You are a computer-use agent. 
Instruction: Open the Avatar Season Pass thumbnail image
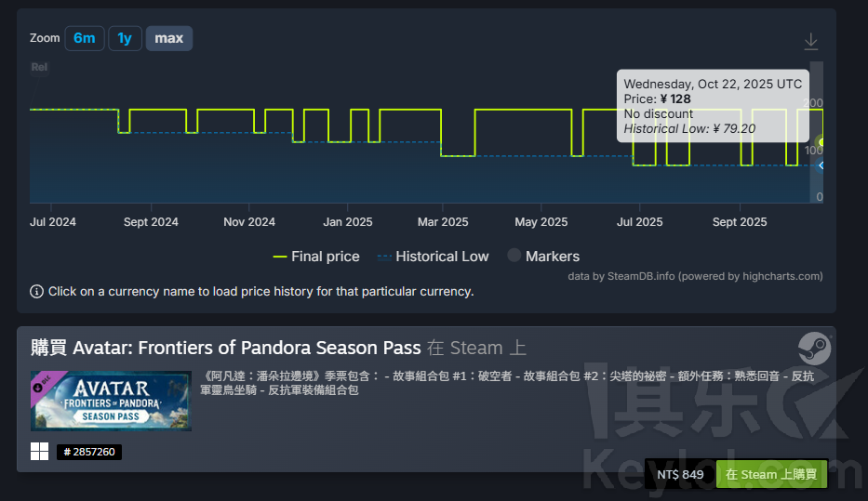[x=111, y=401]
